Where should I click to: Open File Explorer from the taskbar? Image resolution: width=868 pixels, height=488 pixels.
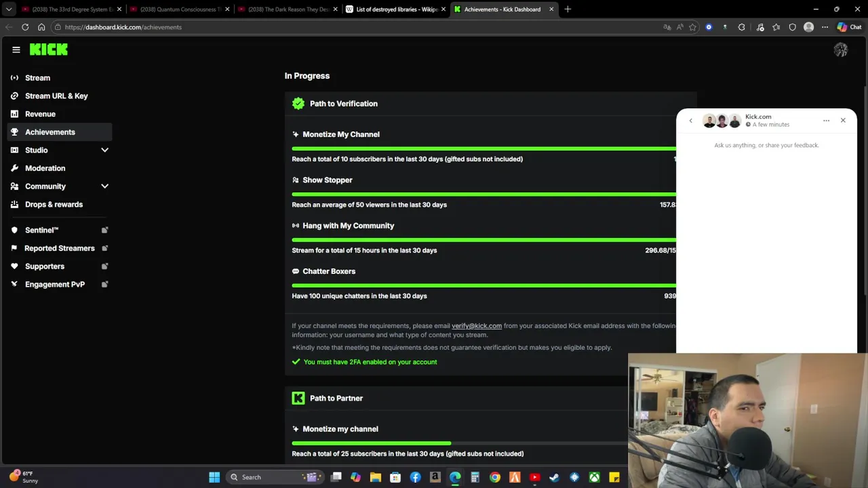[x=376, y=477]
